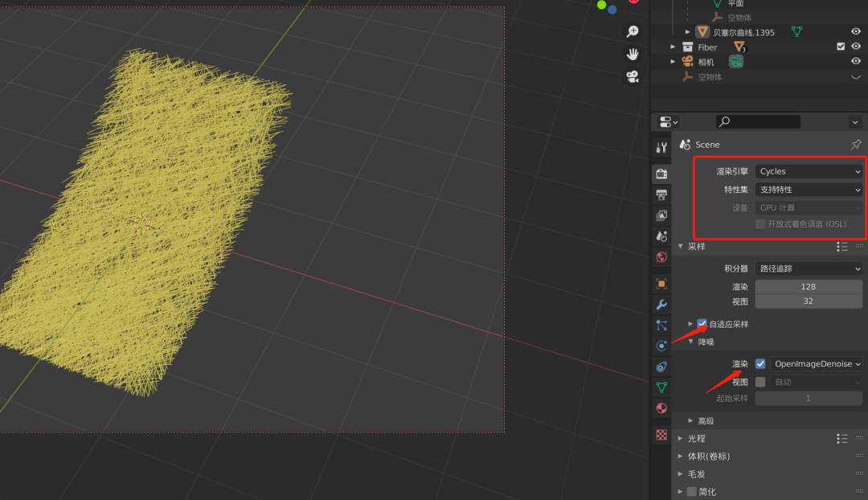Open the 光程 presets list icon
The image size is (868, 500).
[842, 439]
